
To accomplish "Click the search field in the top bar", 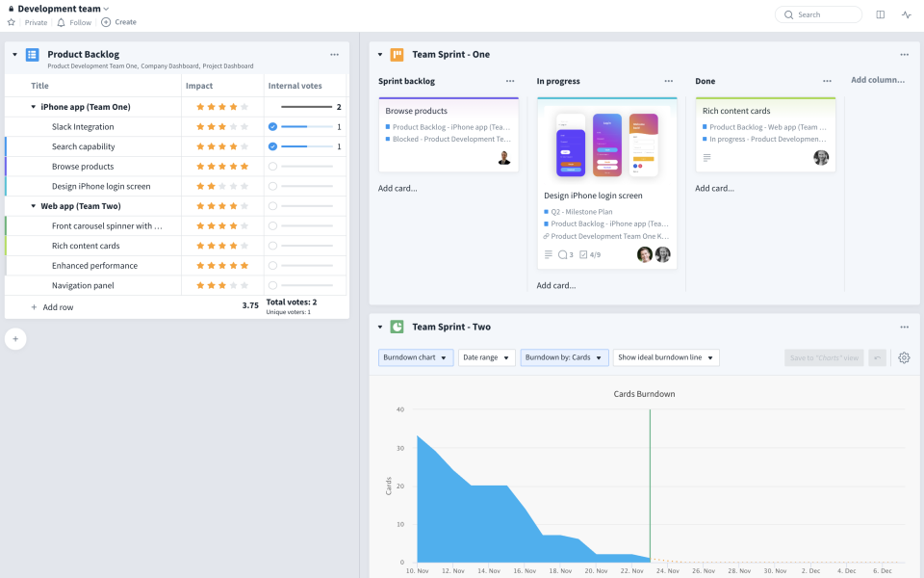I will pyautogui.click(x=816, y=14).
